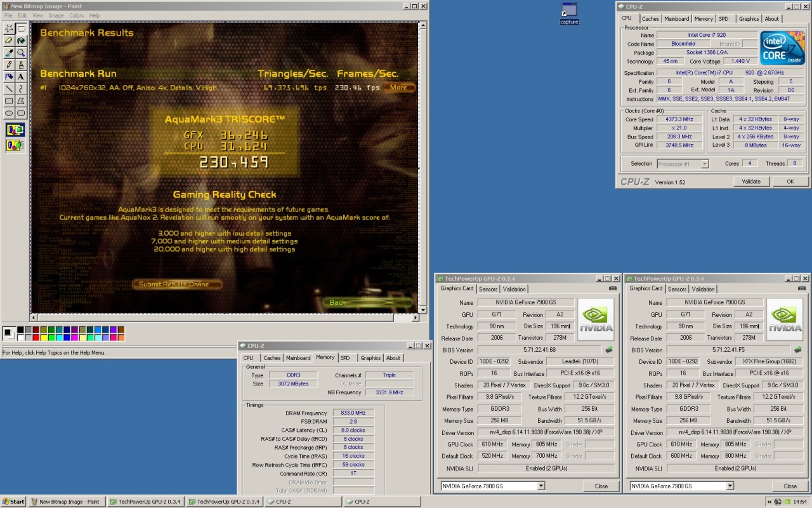Select the Pick Color eyedropper tool
The image size is (812, 508).
point(10,53)
